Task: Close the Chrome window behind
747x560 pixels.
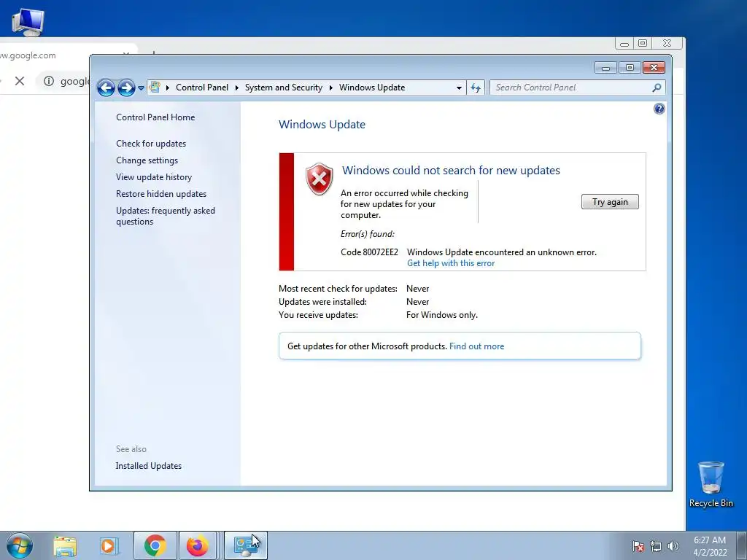Action: (x=667, y=43)
